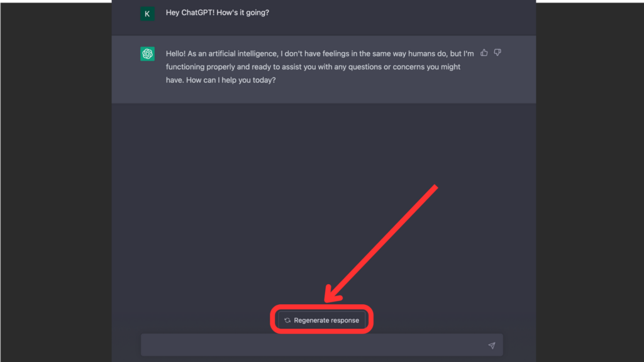This screenshot has width=644, height=362.
Task: Click the ChatGPT logo avatar
Action: point(147,54)
